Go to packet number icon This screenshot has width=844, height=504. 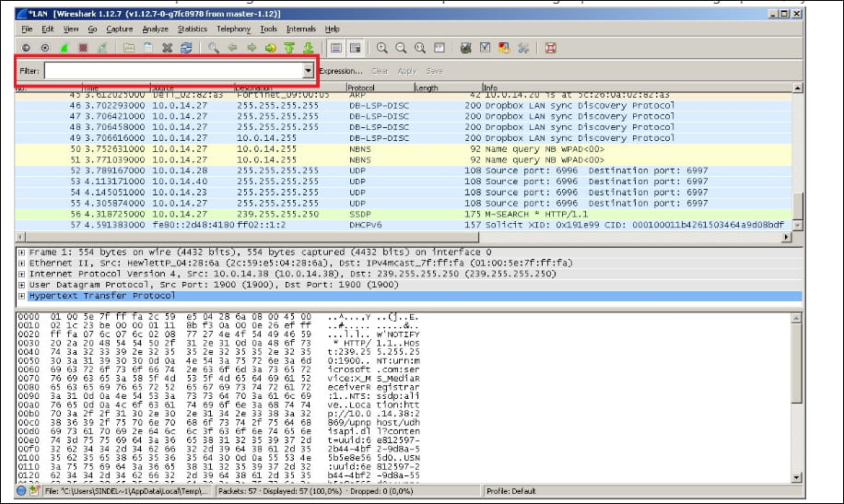pos(270,48)
